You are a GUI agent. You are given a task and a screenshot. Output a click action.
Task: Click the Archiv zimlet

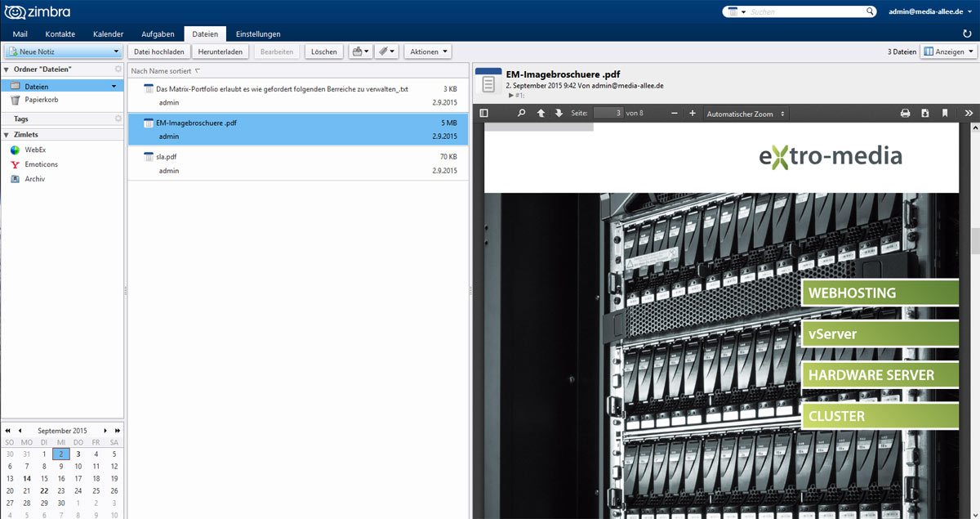click(x=35, y=179)
